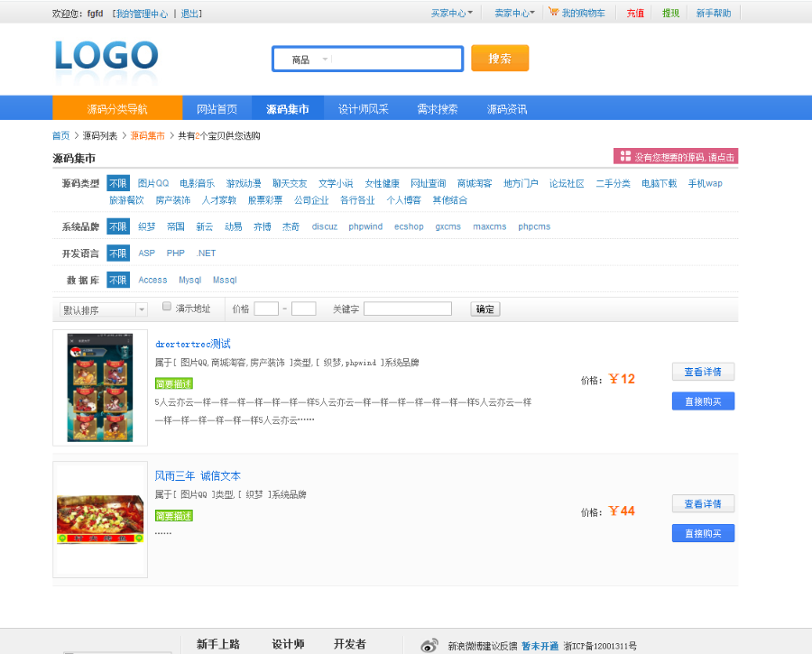Filter source type by 图片QQ
Screen dimensions: 812x654
(153, 183)
